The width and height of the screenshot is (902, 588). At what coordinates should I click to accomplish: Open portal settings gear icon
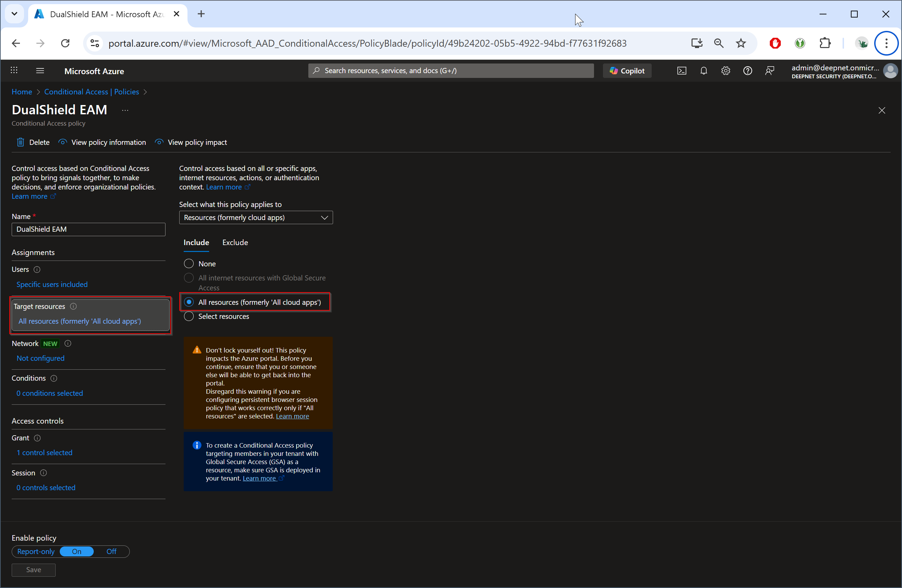point(726,71)
